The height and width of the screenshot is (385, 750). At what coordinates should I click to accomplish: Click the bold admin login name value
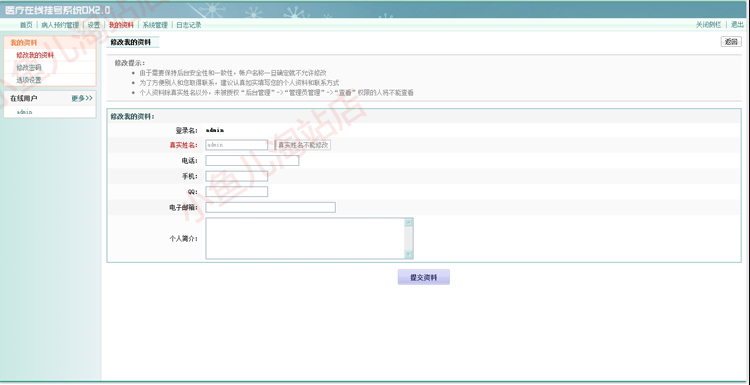(x=215, y=130)
